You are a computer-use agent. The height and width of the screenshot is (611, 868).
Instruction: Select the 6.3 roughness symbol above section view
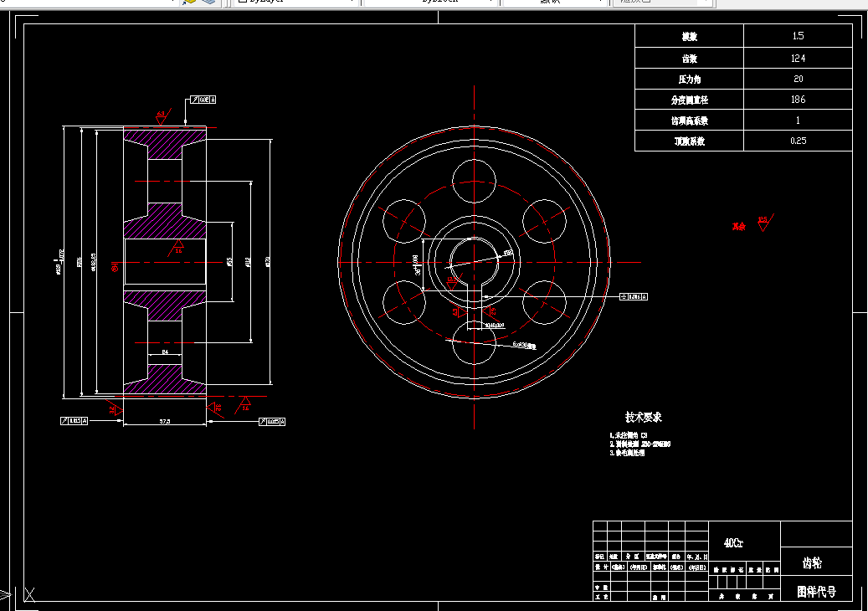point(162,116)
